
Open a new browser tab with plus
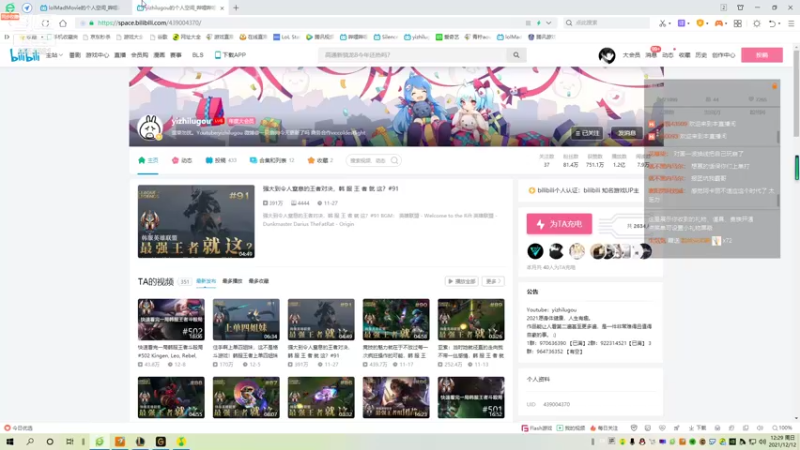(x=236, y=8)
